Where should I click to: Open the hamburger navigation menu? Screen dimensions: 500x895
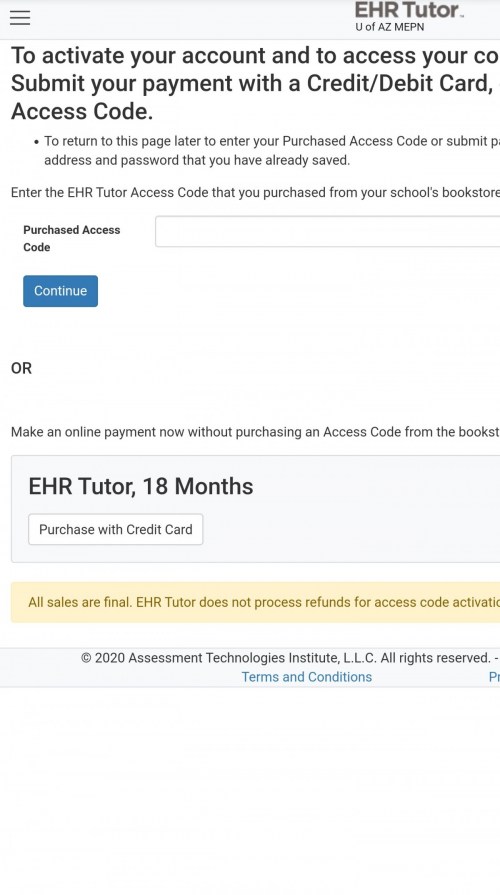(x=20, y=18)
